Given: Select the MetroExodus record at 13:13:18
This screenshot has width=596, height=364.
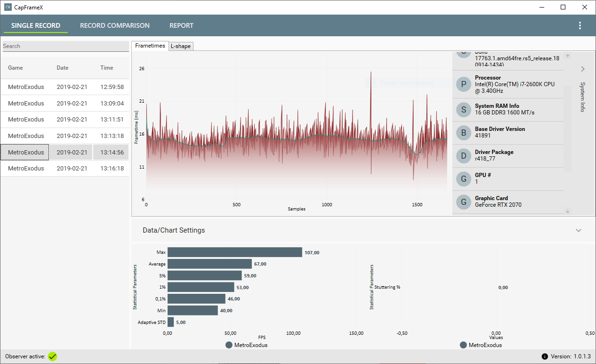Looking at the screenshot, I should click(64, 136).
